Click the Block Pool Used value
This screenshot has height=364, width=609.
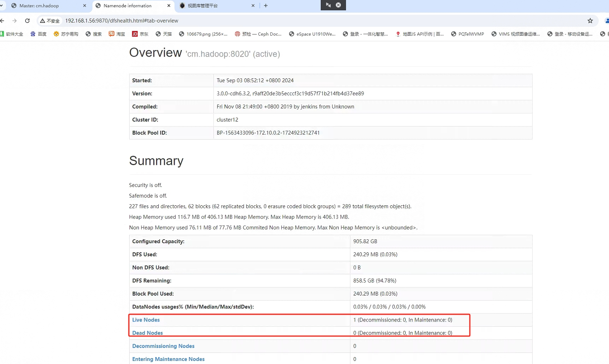pos(375,294)
